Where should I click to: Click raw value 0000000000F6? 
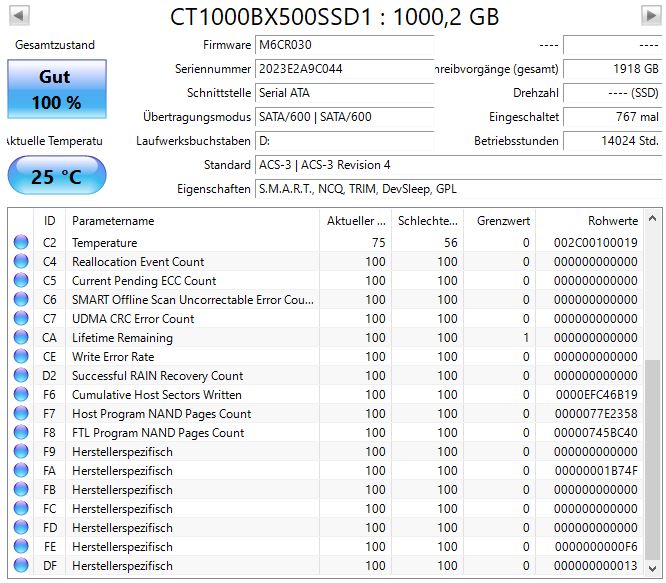[x=595, y=547]
